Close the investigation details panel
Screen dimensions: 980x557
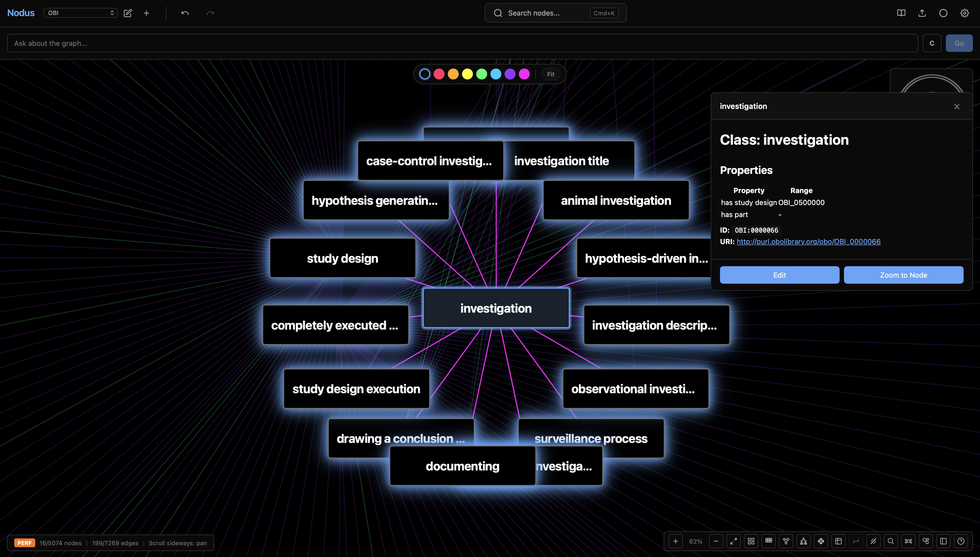(x=957, y=106)
